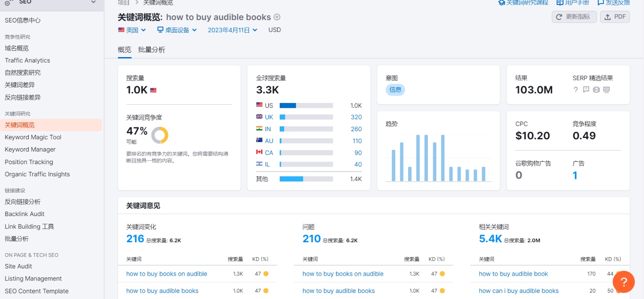The height and width of the screenshot is (299, 644).
Task: Open the 美国 country dropdown
Action: tap(132, 30)
